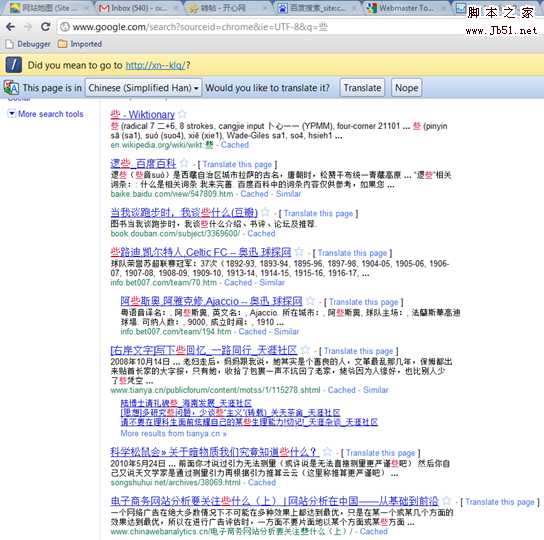Follow the http://xn--klq/ suggestion link

[155, 65]
